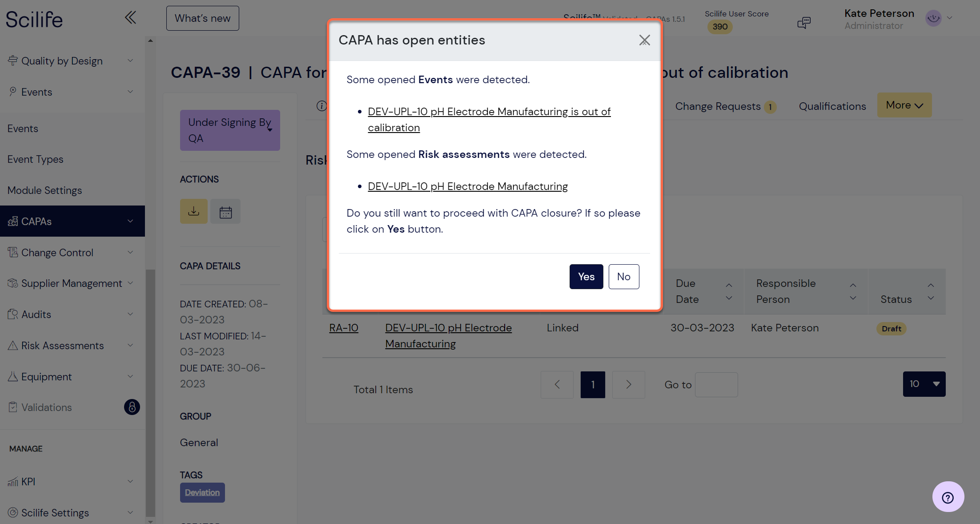Expand the Quality by Design menu chevron
Screen dimensions: 980x524
click(130, 60)
